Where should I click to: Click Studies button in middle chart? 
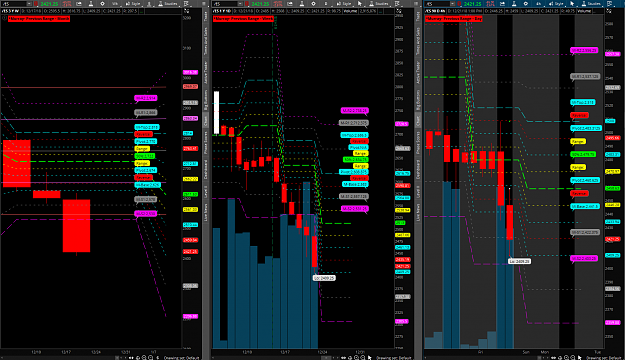click(x=380, y=4)
